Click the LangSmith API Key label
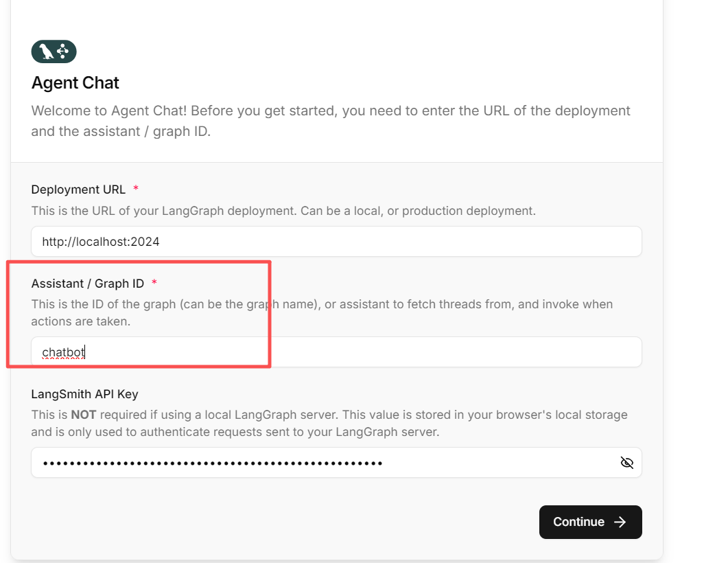 pos(84,394)
